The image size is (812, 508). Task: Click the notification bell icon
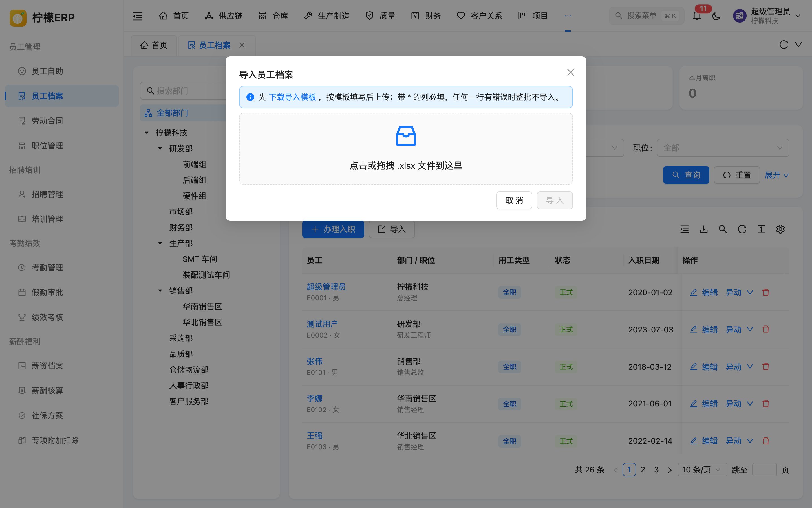[x=697, y=16]
